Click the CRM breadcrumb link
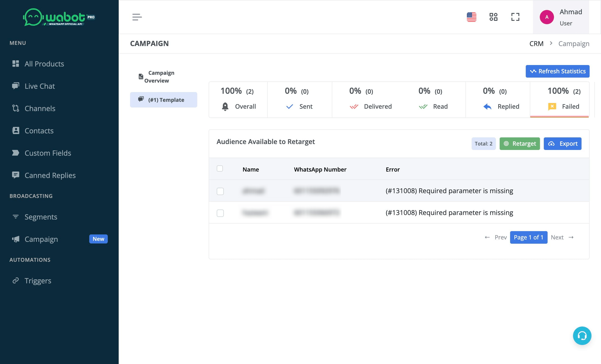Image resolution: width=601 pixels, height=364 pixels. (537, 43)
